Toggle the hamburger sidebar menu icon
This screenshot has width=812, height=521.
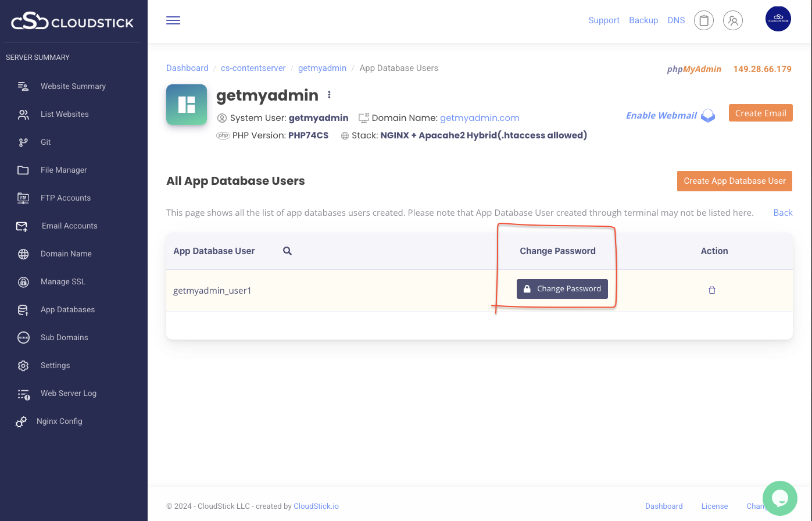pyautogui.click(x=173, y=20)
